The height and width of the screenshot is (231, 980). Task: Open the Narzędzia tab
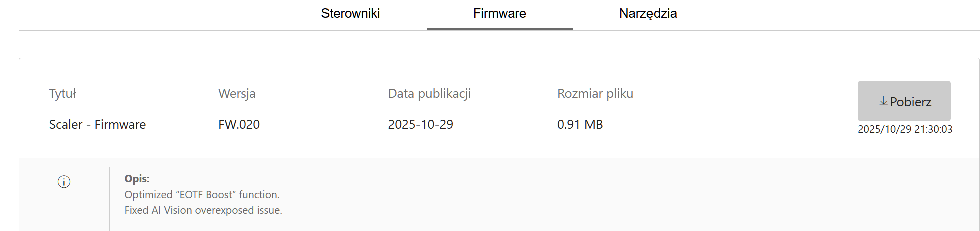[x=647, y=13]
